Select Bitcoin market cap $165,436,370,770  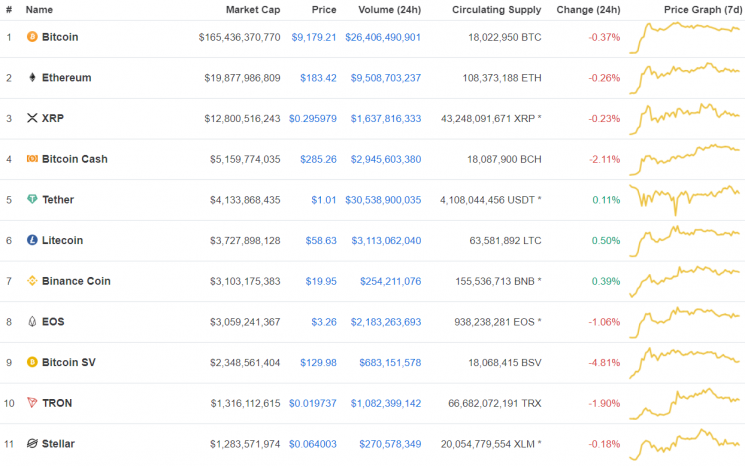[239, 37]
